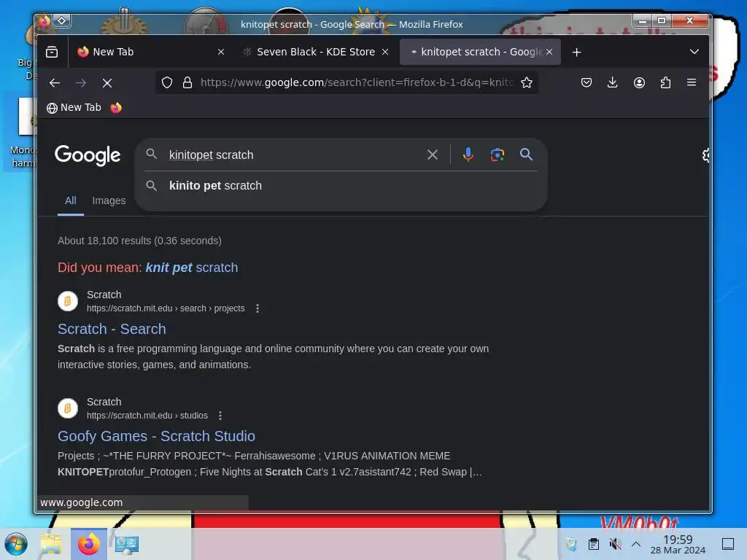Click show desktop button in taskbar
Image resolution: width=747 pixels, height=560 pixels.
(x=728, y=544)
